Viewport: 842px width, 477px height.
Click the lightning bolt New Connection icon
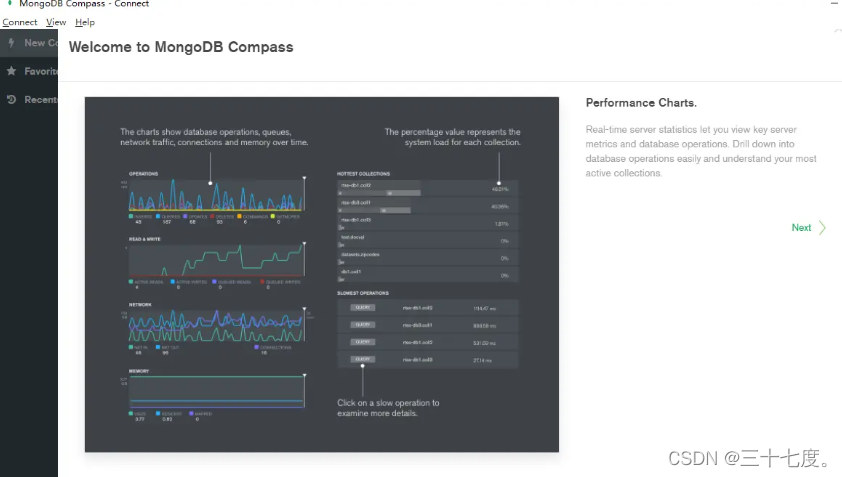tap(11, 43)
